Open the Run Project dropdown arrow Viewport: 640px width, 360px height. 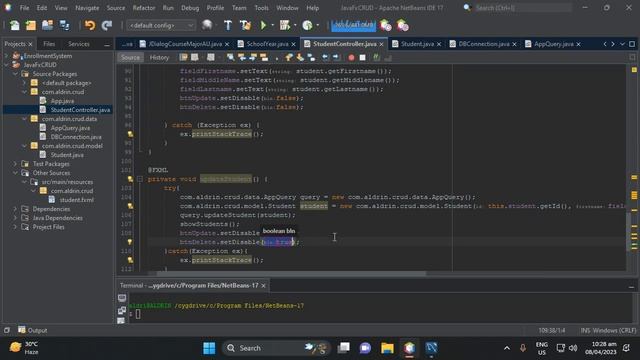click(x=273, y=26)
